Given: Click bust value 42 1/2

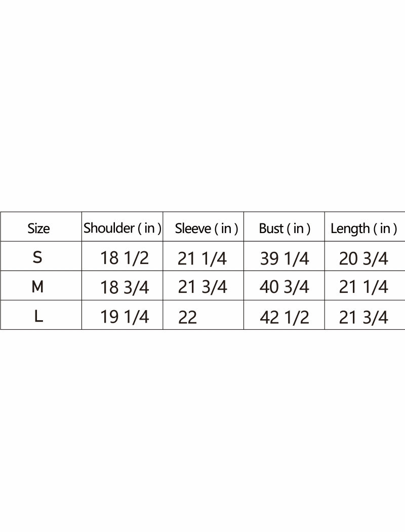Looking at the screenshot, I should point(284,317).
